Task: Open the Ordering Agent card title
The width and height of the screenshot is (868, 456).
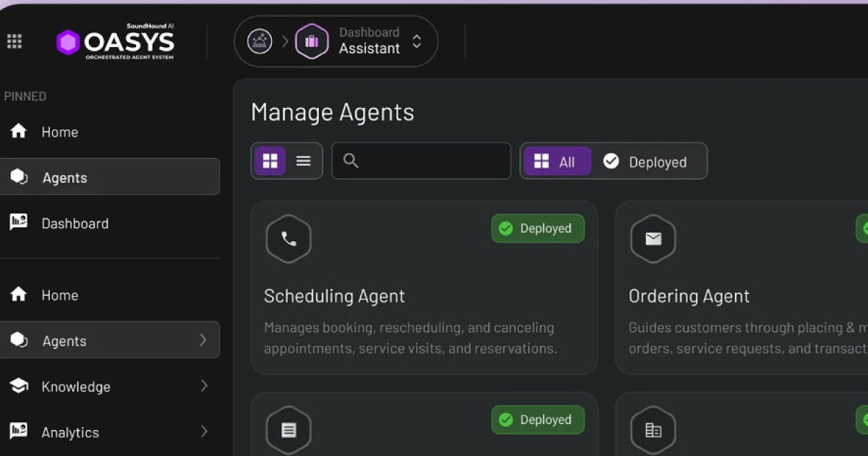Action: (x=689, y=296)
